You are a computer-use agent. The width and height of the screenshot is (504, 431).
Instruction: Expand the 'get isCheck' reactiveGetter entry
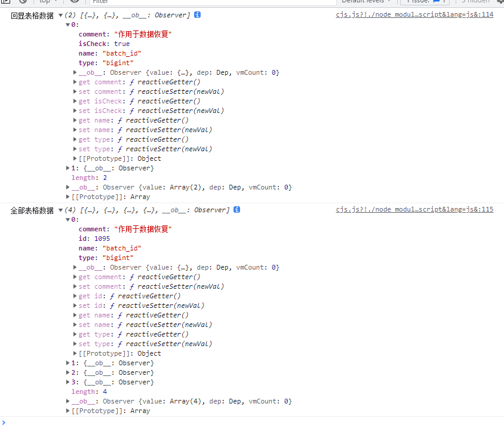(75, 101)
